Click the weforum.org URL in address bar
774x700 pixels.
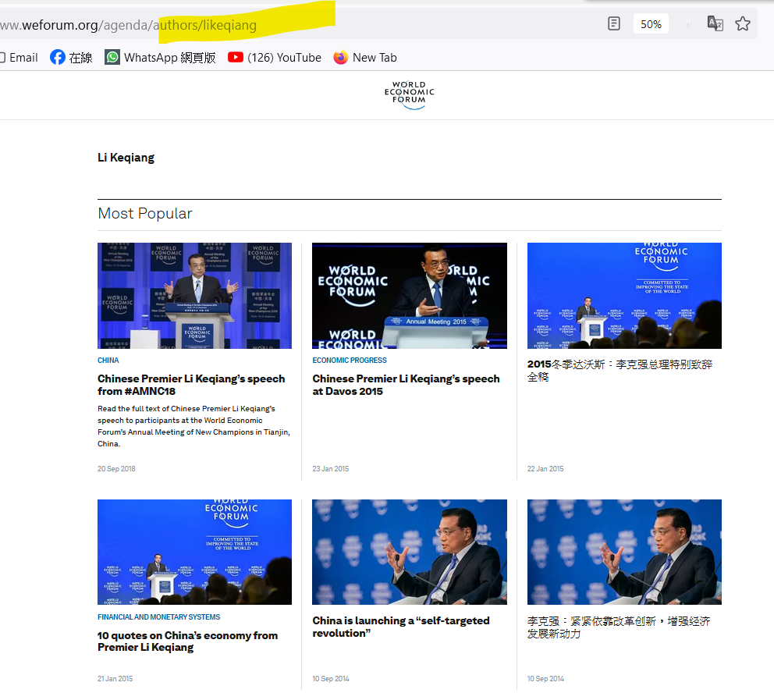[x=128, y=25]
